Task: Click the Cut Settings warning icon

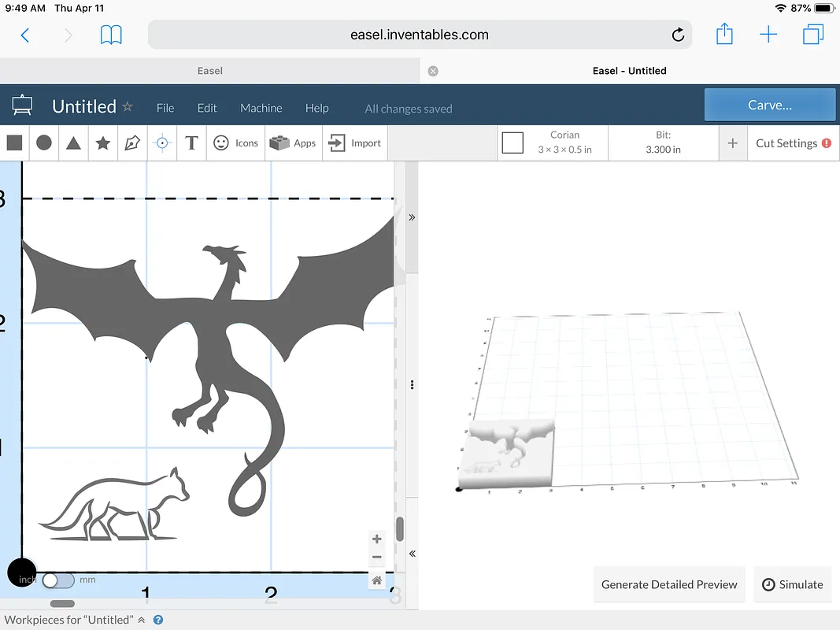Action: click(827, 143)
